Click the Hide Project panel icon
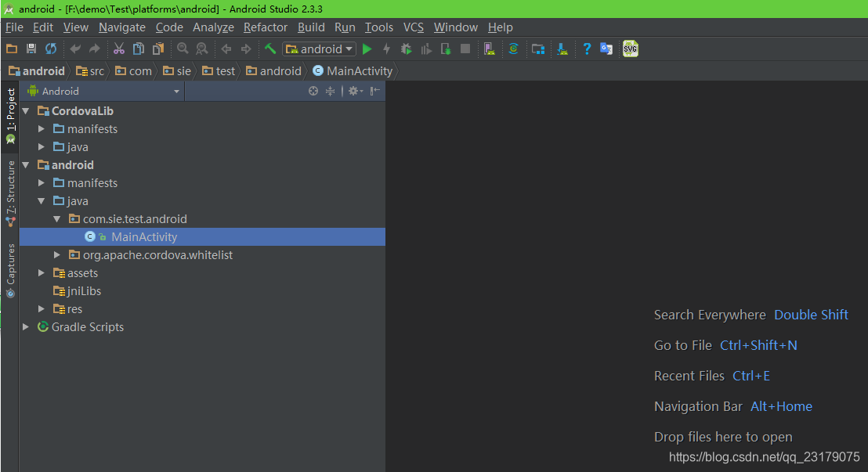 pos(374,92)
